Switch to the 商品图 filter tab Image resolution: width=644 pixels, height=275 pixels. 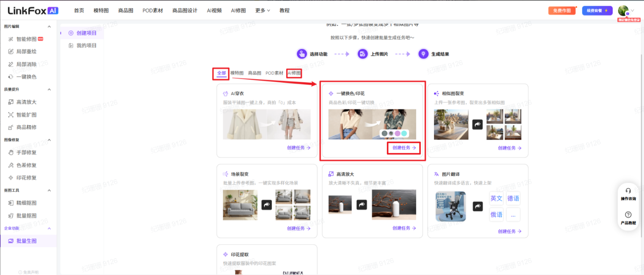pos(255,73)
